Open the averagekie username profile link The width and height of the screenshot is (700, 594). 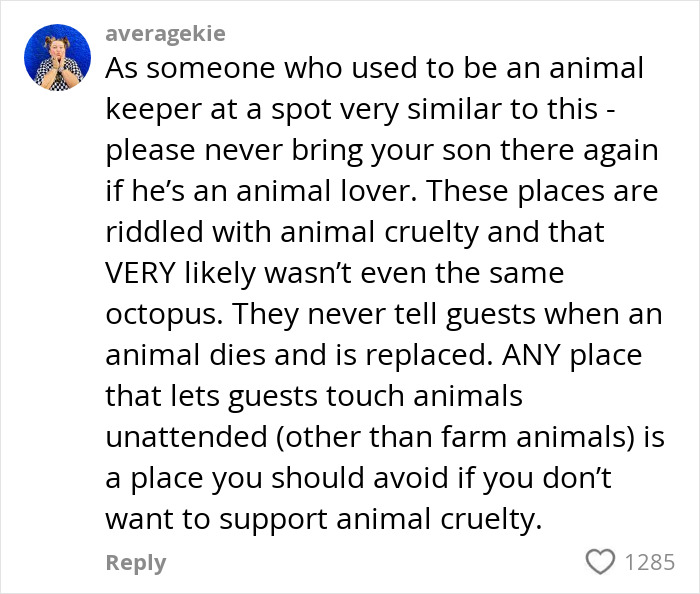pyautogui.click(x=165, y=34)
